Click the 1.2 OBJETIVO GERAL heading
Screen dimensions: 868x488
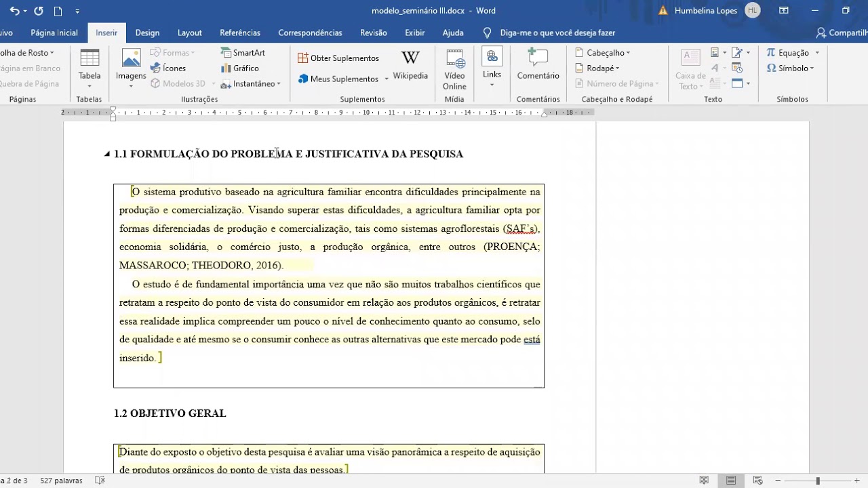point(170,413)
